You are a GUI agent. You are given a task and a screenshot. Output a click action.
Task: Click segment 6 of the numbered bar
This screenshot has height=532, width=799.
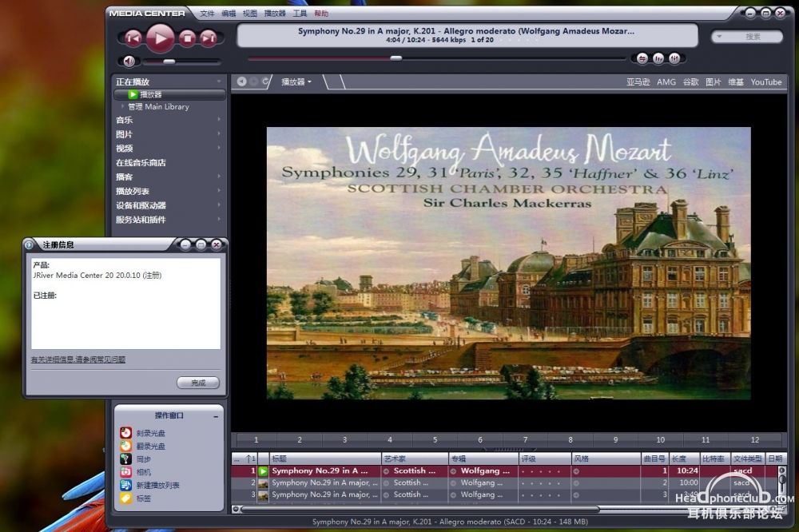[x=480, y=440]
